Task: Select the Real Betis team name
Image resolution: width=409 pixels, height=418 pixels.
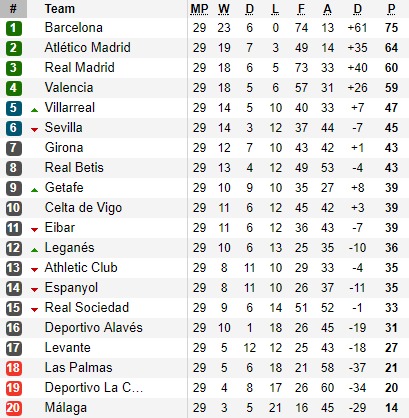Action: tap(74, 168)
